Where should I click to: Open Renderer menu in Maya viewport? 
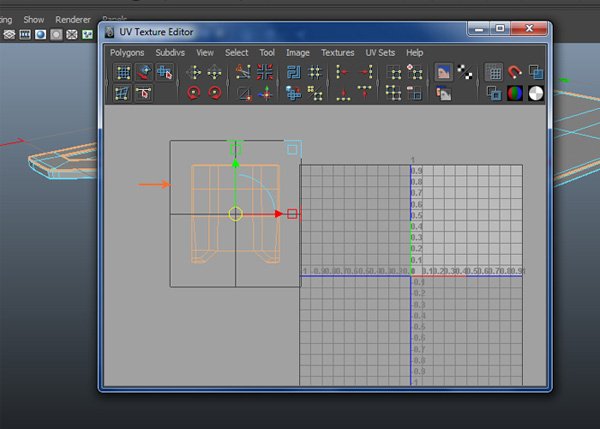coord(73,20)
